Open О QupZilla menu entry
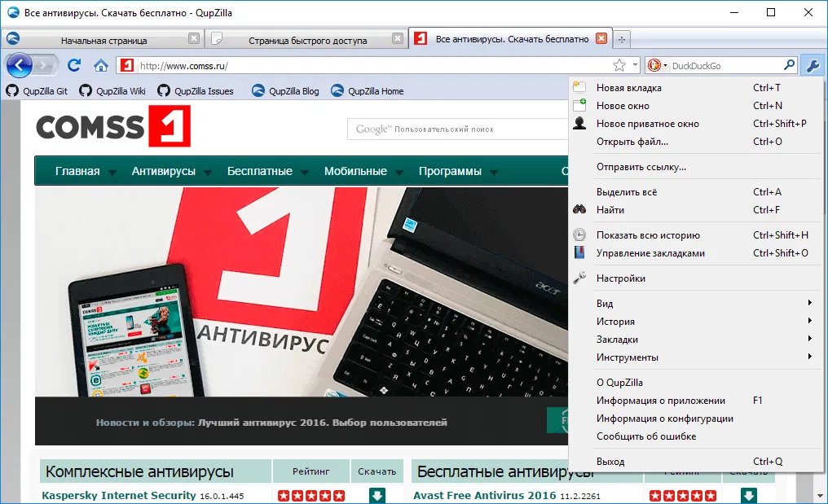The height and width of the screenshot is (504, 828). [696, 383]
